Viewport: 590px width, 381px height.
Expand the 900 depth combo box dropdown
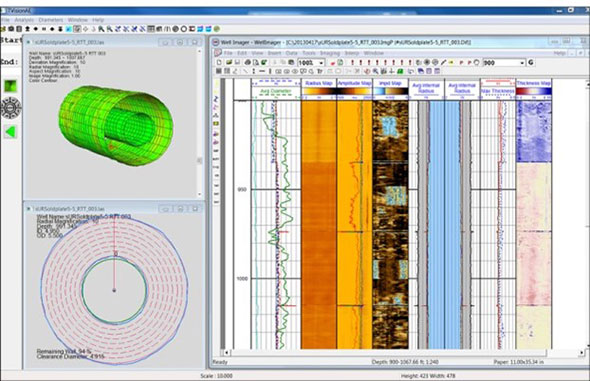click(x=522, y=63)
